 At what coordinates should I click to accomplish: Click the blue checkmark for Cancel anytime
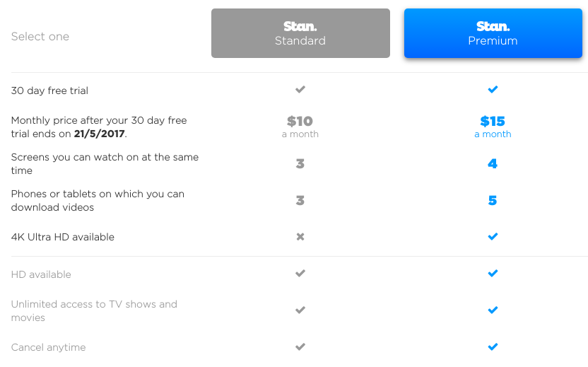click(493, 346)
